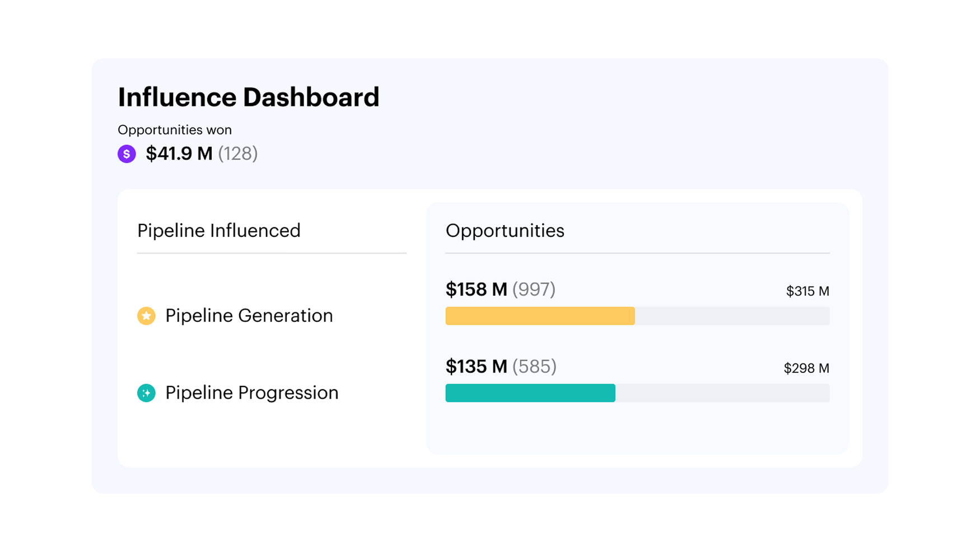Image resolution: width=980 pixels, height=551 pixels.
Task: Click the teal sparkle Pipeline Progression icon
Action: (x=146, y=393)
